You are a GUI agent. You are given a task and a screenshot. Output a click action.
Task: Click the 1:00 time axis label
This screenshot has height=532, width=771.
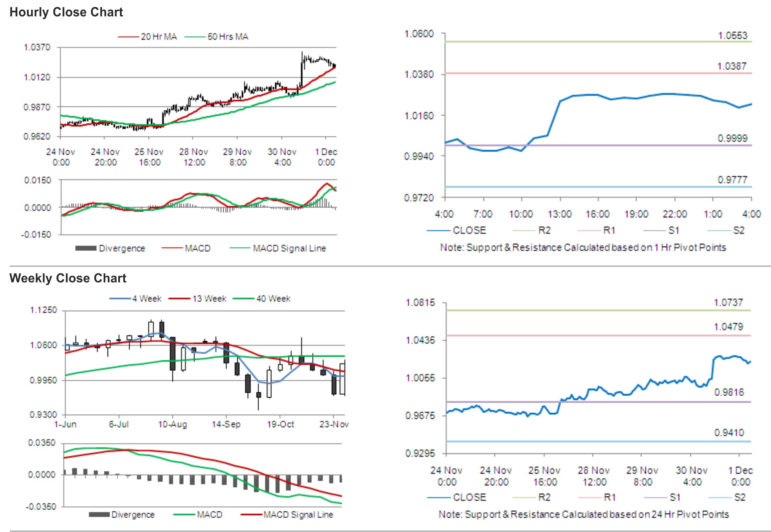713,214
